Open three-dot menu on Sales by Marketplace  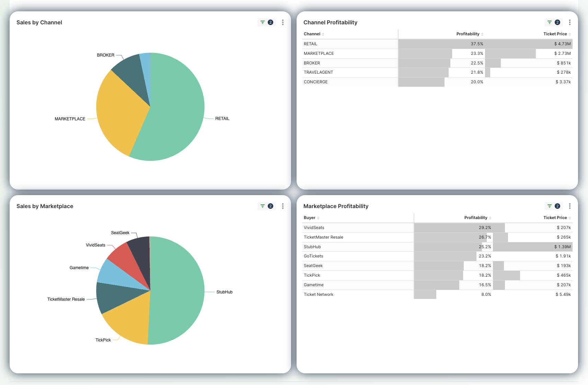283,206
